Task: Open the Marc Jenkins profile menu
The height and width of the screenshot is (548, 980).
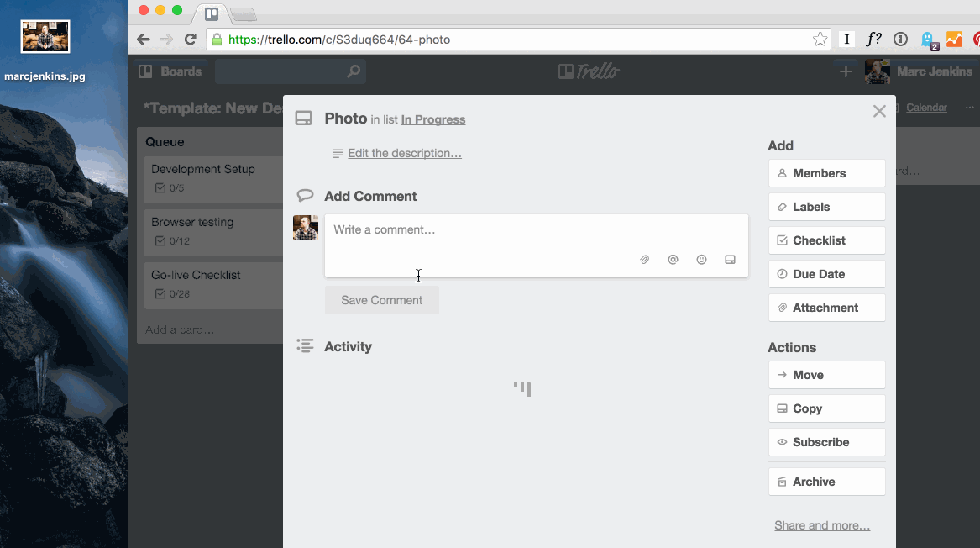Action: coord(919,71)
